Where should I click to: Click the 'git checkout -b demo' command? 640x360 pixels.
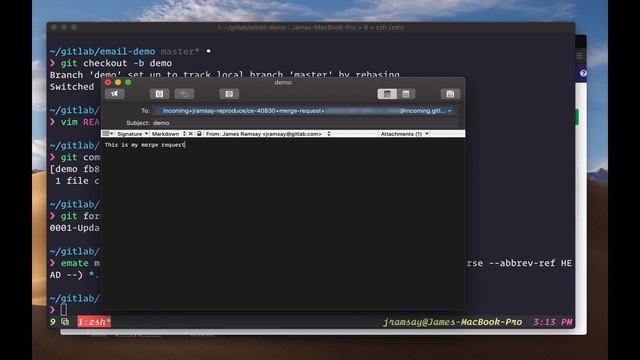click(x=116, y=63)
